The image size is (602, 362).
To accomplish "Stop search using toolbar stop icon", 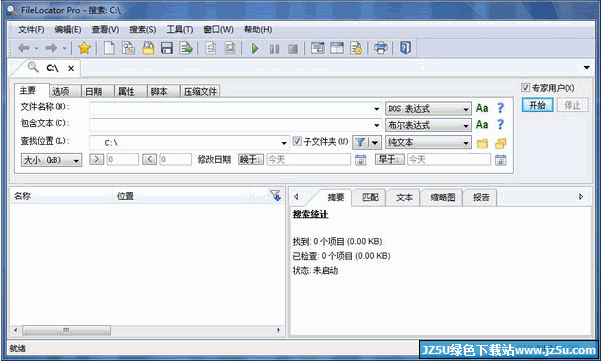I will coord(293,49).
